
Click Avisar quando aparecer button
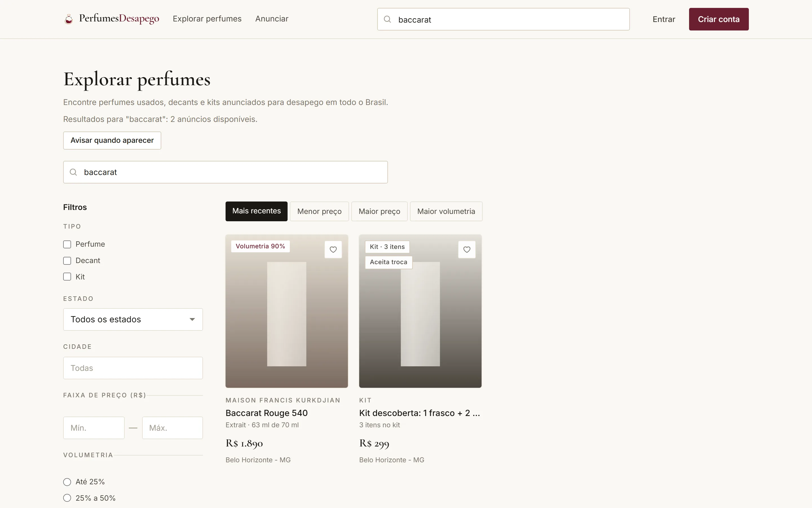(x=112, y=141)
